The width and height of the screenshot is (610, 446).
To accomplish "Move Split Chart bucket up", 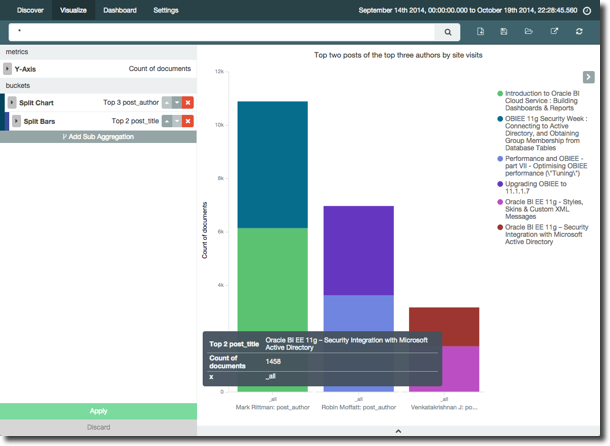I will pyautogui.click(x=166, y=103).
